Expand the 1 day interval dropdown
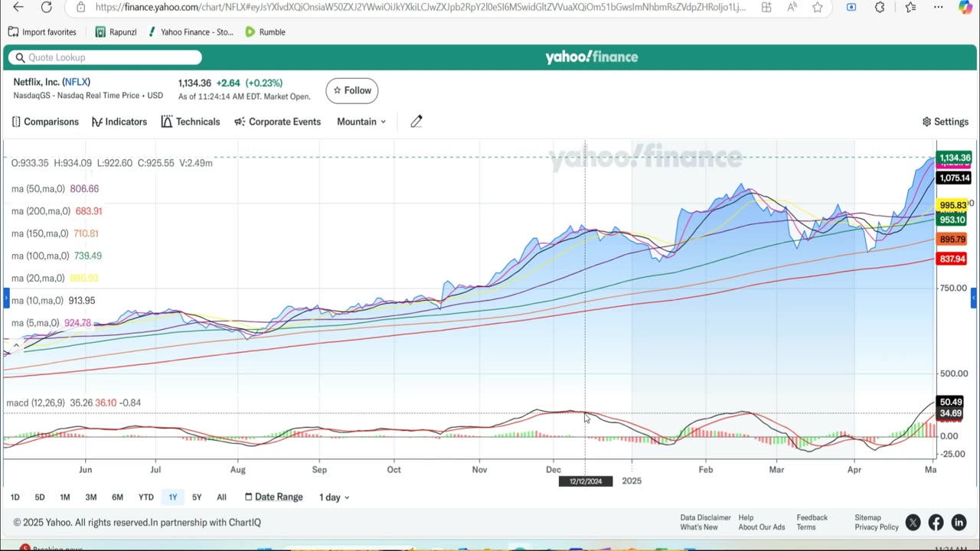This screenshot has height=551, width=980. click(334, 497)
